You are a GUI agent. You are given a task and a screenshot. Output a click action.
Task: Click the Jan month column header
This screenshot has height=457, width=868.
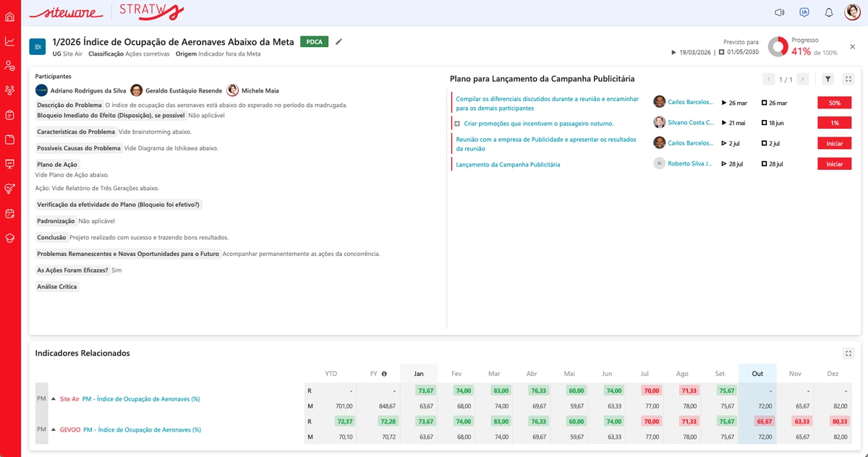[x=419, y=374]
